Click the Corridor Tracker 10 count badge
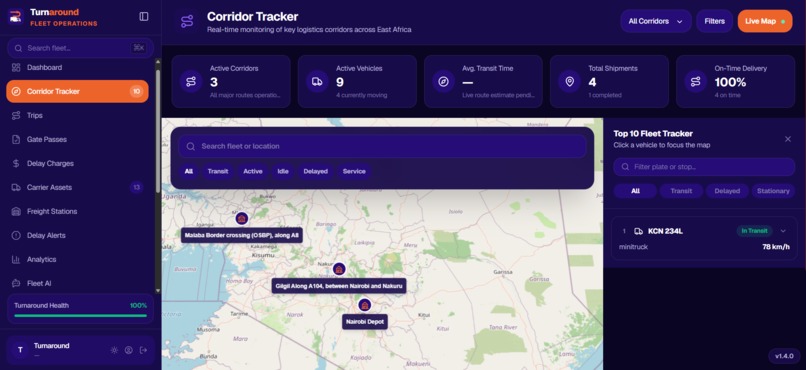 tap(136, 91)
